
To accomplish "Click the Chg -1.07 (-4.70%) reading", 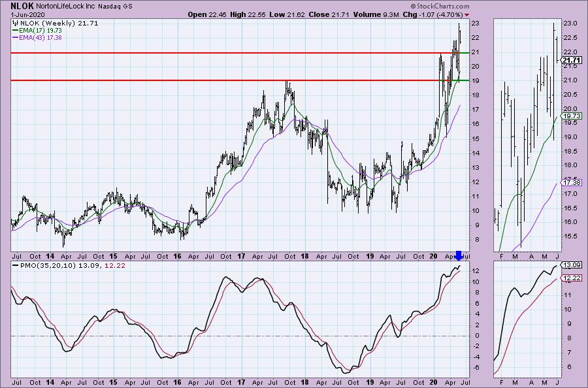I will (x=433, y=14).
